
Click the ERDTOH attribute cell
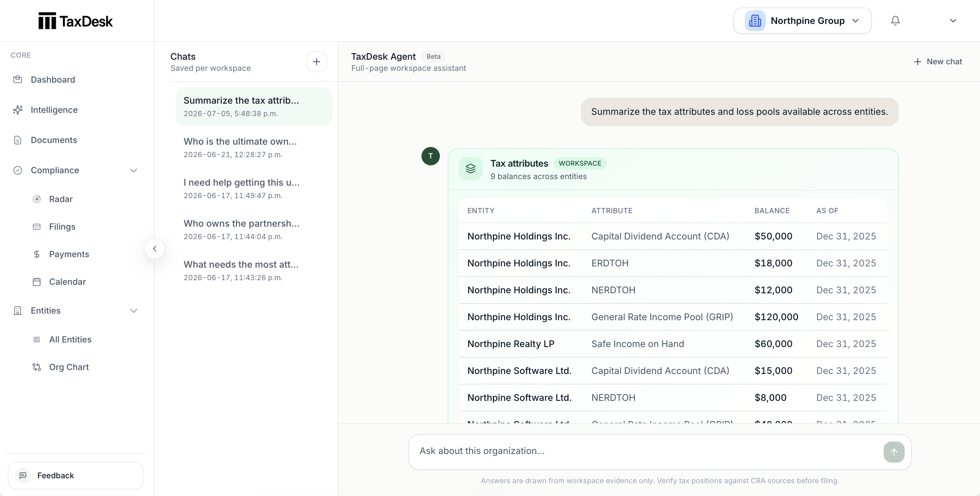pos(609,263)
